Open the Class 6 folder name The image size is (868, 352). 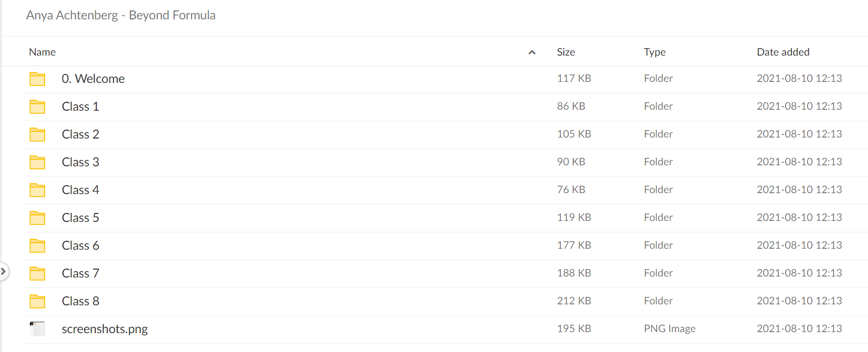[x=80, y=245]
